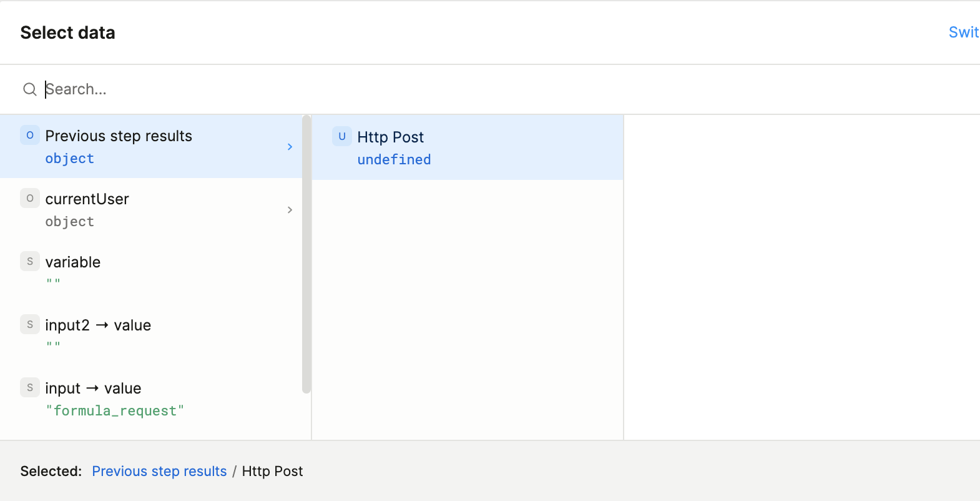Pick the input → value entry
This screenshot has width=980, height=501.
coord(93,389)
